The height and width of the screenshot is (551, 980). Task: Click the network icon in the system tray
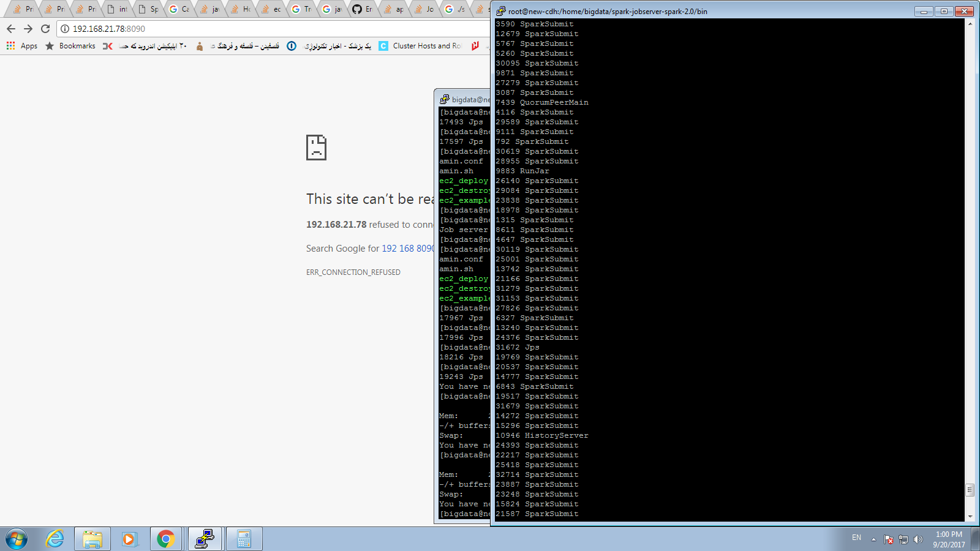(903, 539)
